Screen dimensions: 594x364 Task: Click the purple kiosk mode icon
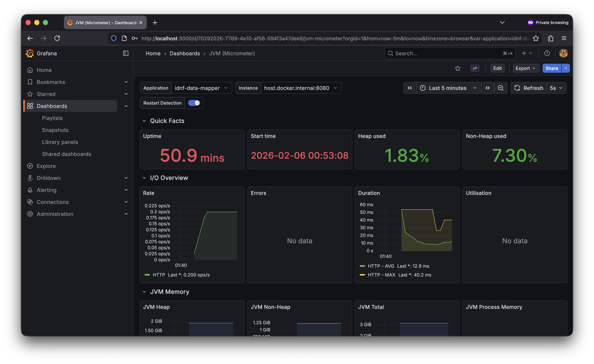click(x=475, y=68)
